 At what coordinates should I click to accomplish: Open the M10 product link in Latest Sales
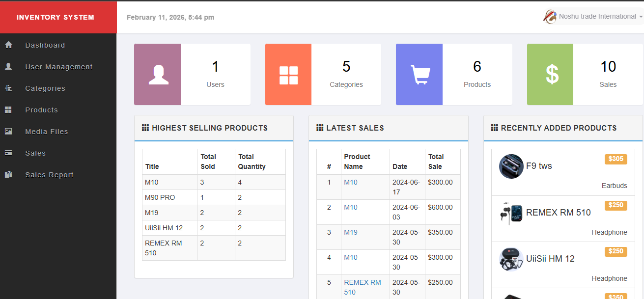[351, 182]
